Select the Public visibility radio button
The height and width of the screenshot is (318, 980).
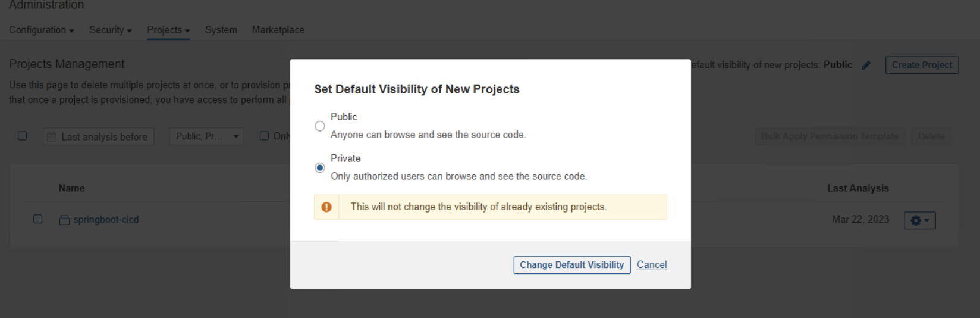(320, 126)
